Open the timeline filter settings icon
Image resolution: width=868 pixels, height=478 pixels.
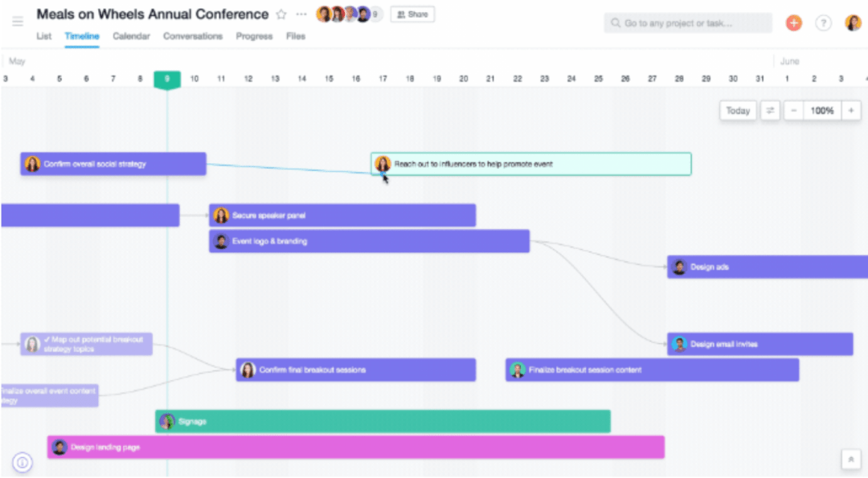[770, 111]
